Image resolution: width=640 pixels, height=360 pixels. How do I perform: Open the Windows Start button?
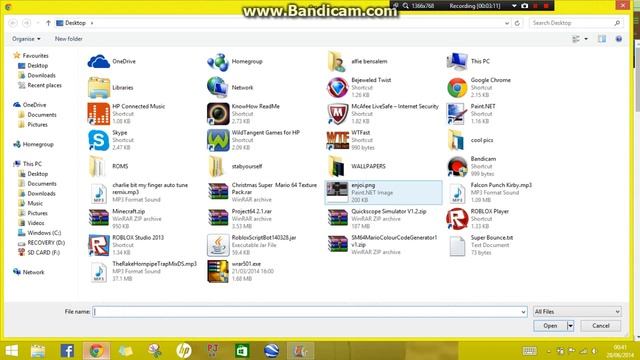tap(11, 350)
